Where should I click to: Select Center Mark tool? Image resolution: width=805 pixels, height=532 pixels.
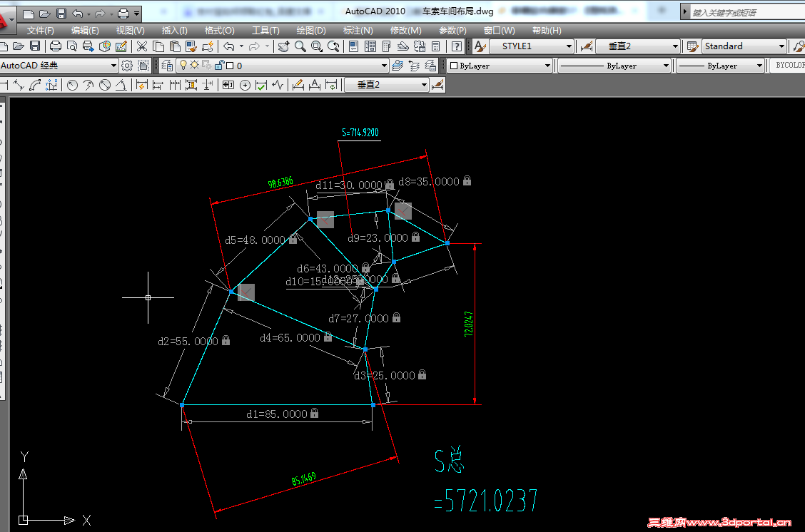point(245,85)
